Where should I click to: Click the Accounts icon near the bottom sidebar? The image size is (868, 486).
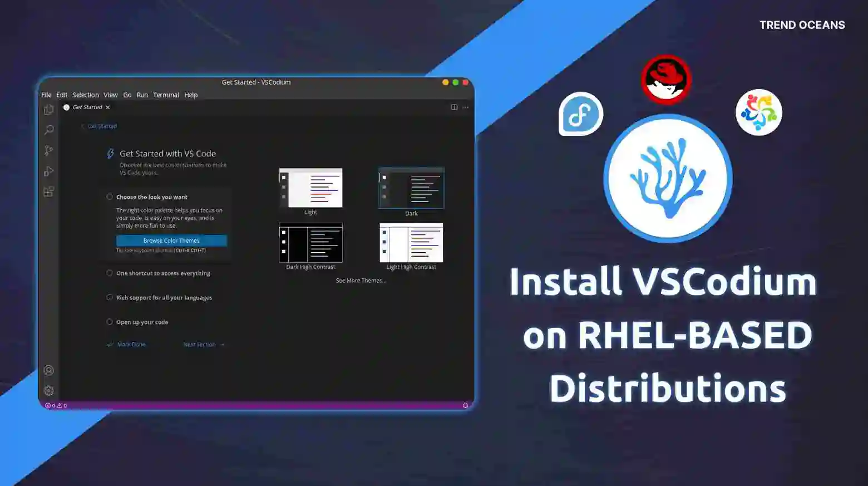pyautogui.click(x=48, y=370)
